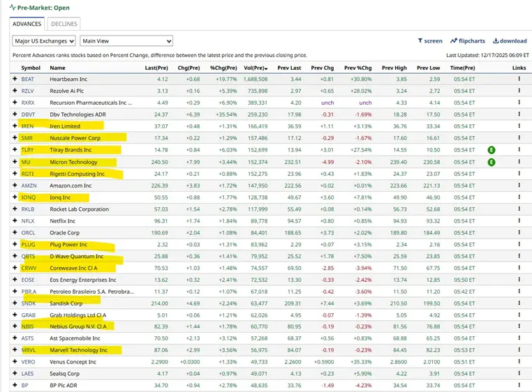Open the PBR.A ticker symbol link
The image size is (532, 392).
(29, 292)
